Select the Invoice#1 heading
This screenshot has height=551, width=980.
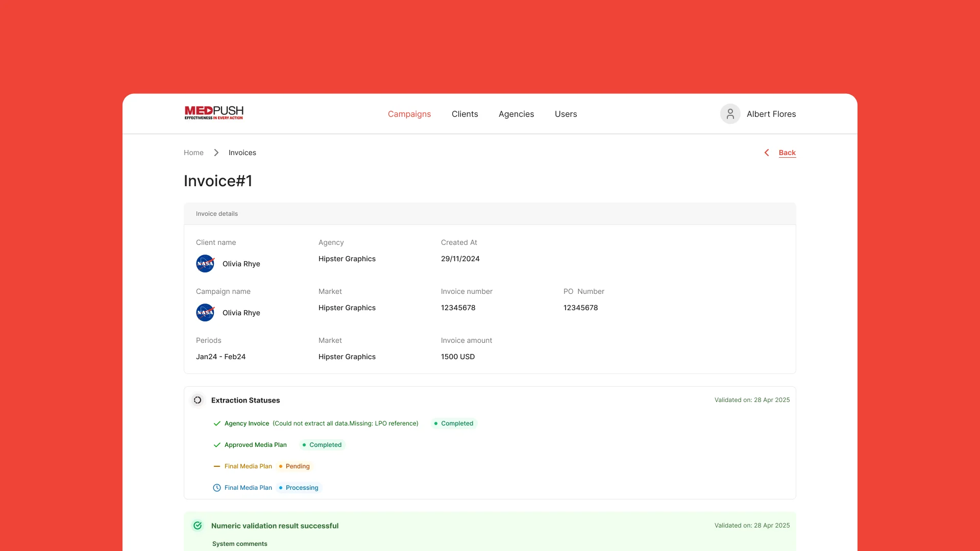[218, 181]
